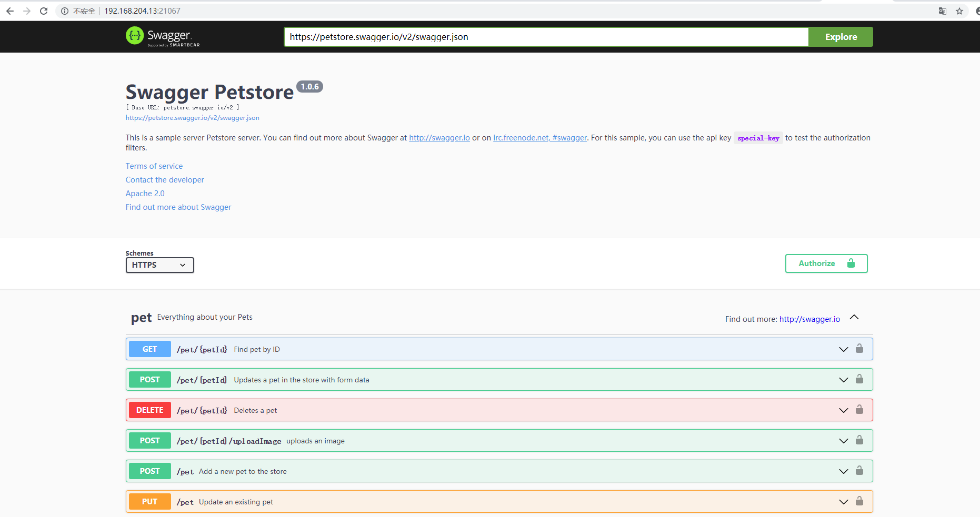The image size is (980, 517).
Task: Click the swagger.json URL input field
Action: pos(546,37)
